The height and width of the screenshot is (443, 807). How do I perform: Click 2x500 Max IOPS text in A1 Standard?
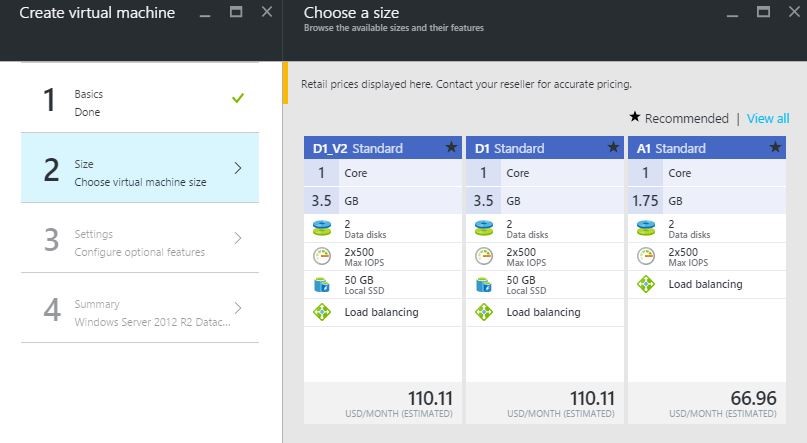688,257
